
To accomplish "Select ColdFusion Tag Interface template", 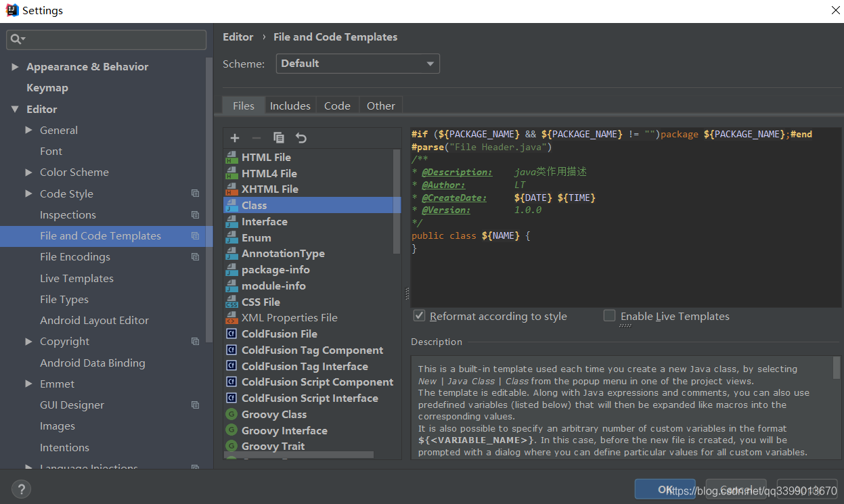I will tap(305, 367).
